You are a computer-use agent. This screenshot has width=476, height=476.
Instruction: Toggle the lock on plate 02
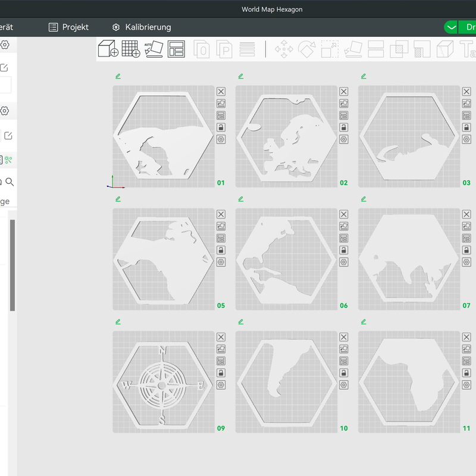[344, 127]
